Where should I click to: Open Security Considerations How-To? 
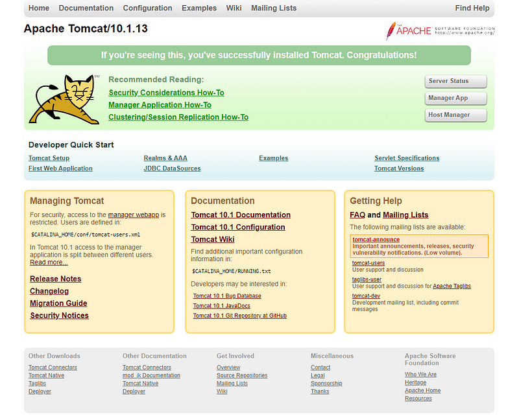pos(165,92)
